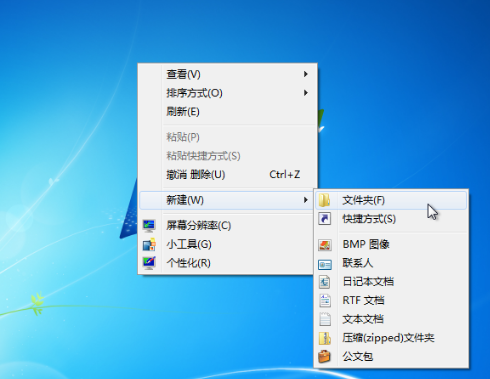Create a new RTF 文档 file
Screen dimensions: 490x379
(x=391, y=300)
